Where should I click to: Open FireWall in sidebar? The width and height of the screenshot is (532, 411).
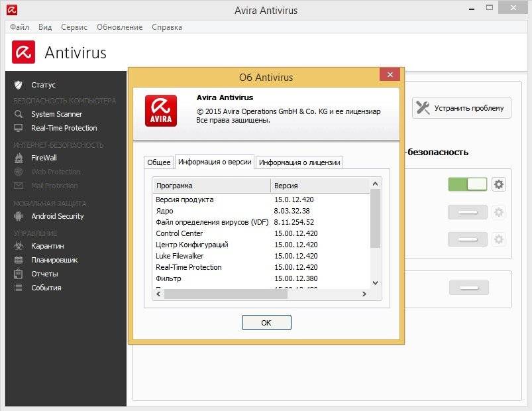pos(44,158)
